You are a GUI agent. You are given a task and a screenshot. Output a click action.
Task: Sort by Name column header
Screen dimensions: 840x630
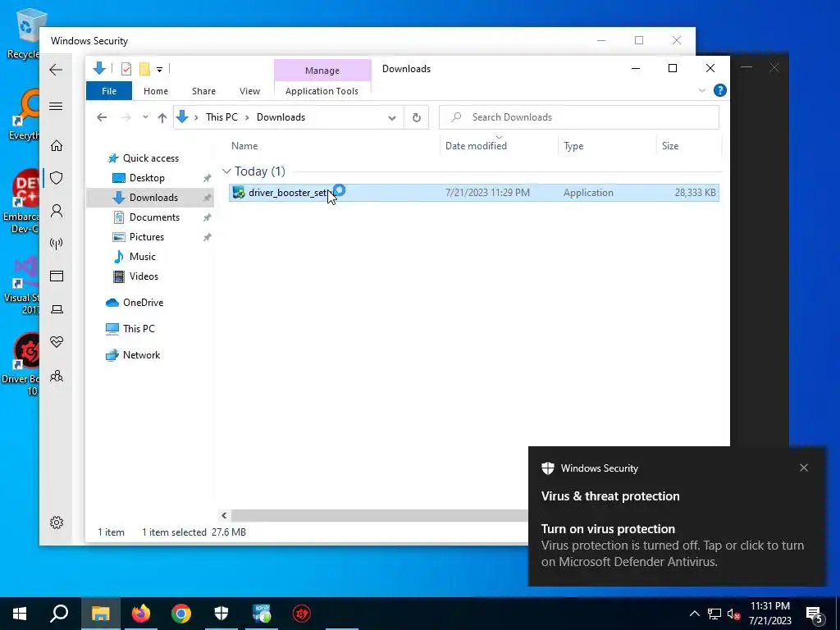[244, 146]
